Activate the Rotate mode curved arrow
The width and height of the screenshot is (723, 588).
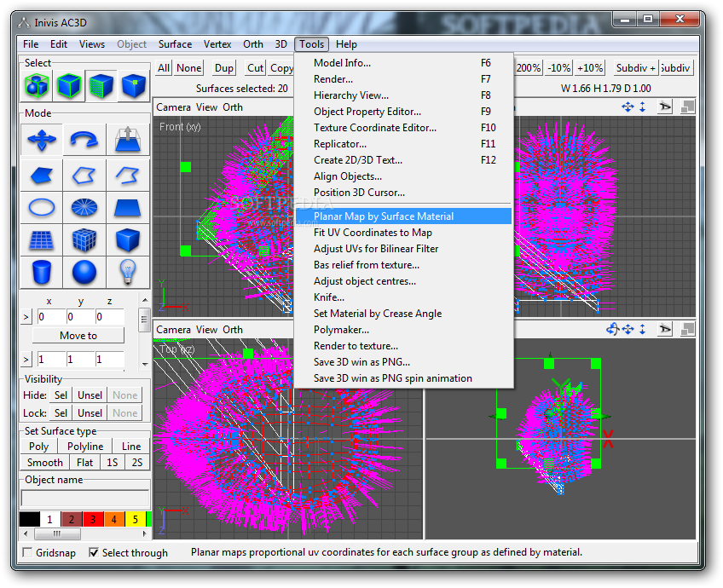pyautogui.click(x=84, y=140)
